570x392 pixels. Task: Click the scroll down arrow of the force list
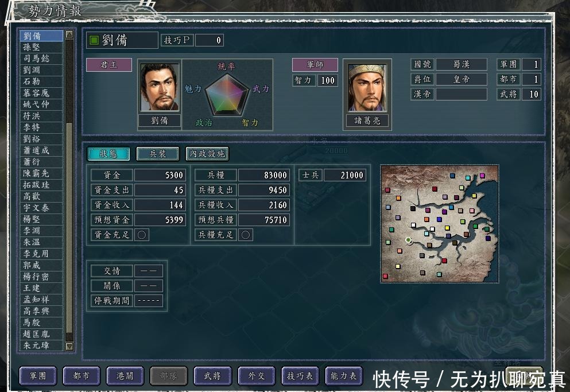point(69,346)
